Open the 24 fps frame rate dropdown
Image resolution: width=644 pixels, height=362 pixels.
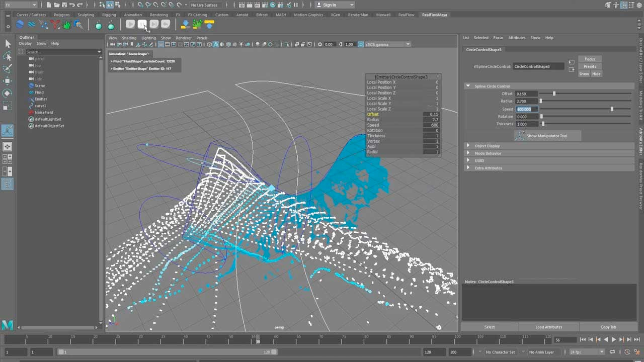(x=586, y=352)
